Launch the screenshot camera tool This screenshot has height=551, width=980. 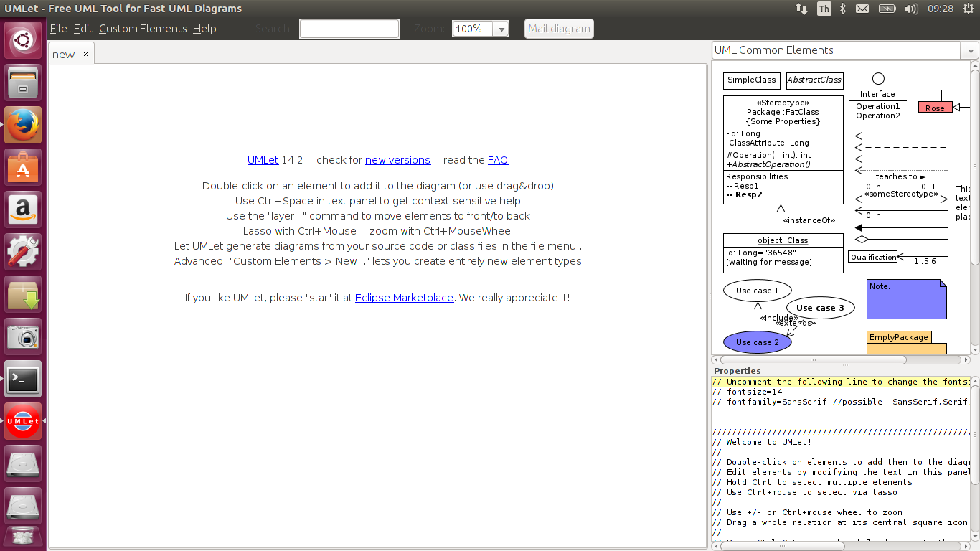[23, 336]
